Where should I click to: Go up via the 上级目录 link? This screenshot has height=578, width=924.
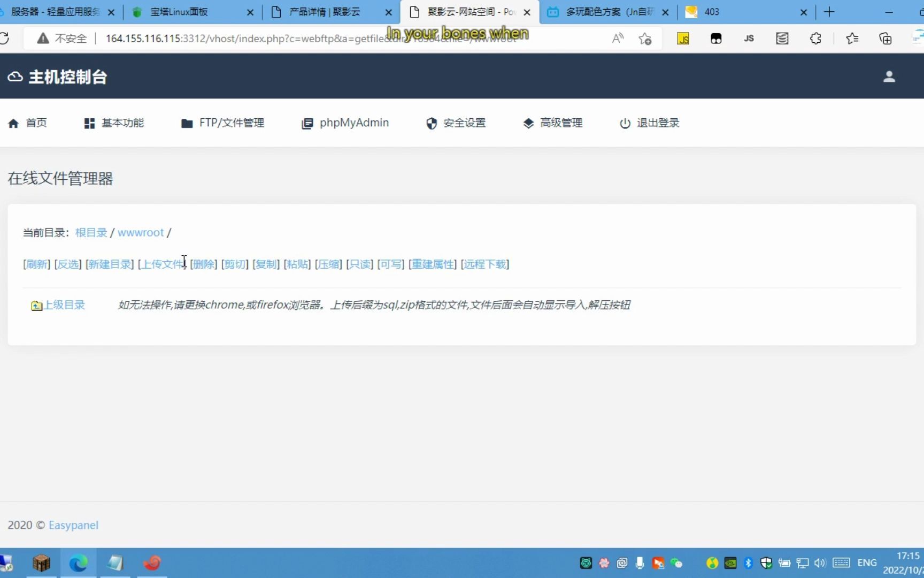(x=58, y=305)
